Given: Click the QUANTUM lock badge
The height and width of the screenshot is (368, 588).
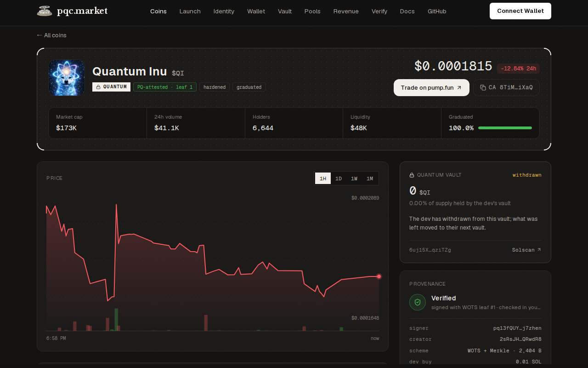Looking at the screenshot, I should [x=111, y=87].
